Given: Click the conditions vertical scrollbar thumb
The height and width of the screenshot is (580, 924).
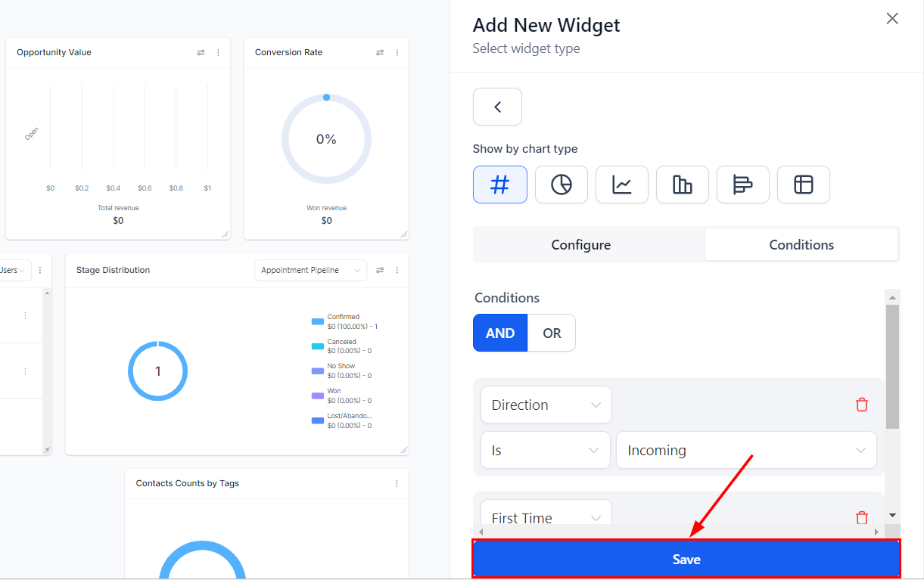Looking at the screenshot, I should 892,367.
